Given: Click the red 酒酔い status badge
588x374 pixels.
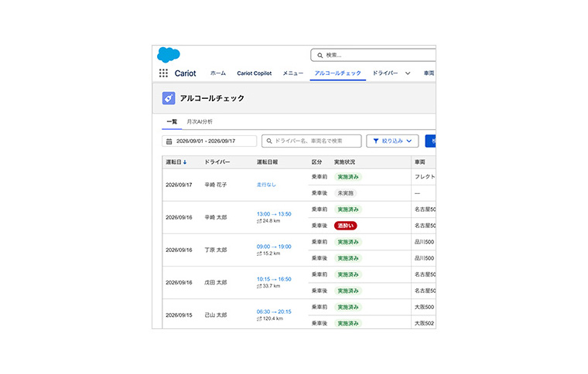Looking at the screenshot, I should (345, 226).
